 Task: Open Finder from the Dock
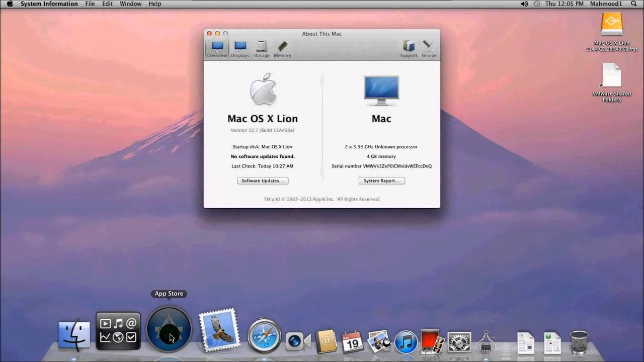coord(74,334)
